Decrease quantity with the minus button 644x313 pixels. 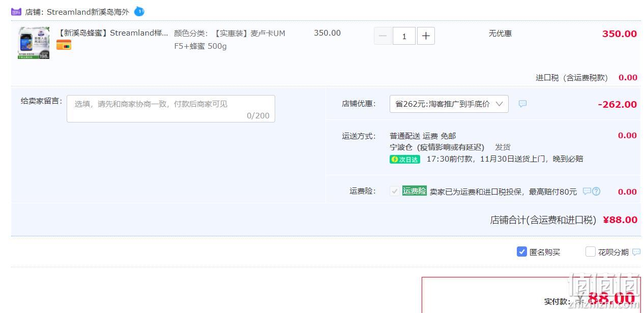[383, 36]
